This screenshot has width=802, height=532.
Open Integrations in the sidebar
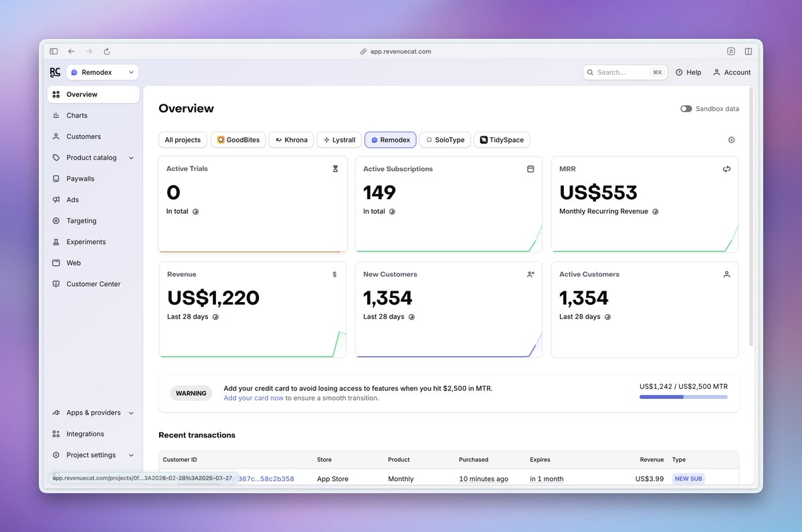93,434
